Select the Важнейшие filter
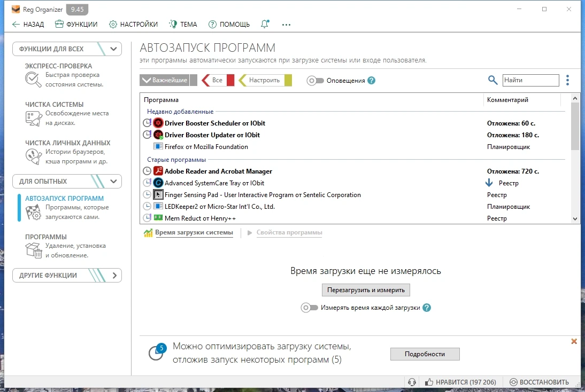The width and height of the screenshot is (585, 392). click(x=165, y=80)
